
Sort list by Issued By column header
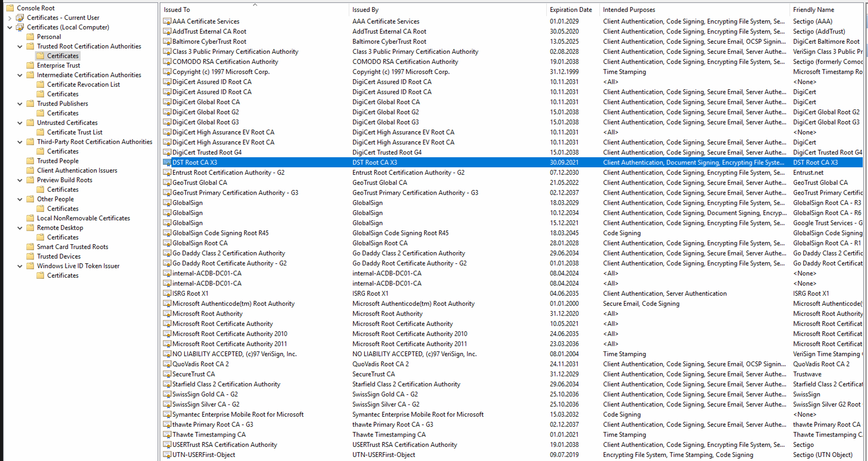coord(448,10)
